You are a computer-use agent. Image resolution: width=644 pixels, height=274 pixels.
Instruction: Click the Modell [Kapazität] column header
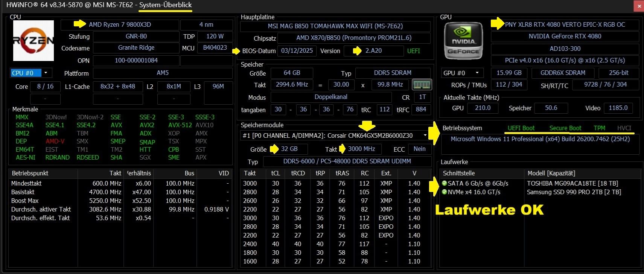point(582,174)
